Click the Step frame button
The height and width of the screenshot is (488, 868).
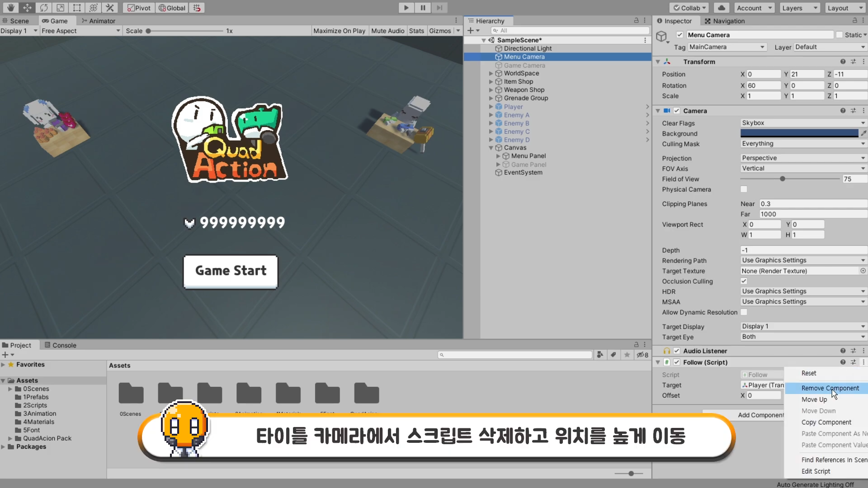tap(439, 8)
